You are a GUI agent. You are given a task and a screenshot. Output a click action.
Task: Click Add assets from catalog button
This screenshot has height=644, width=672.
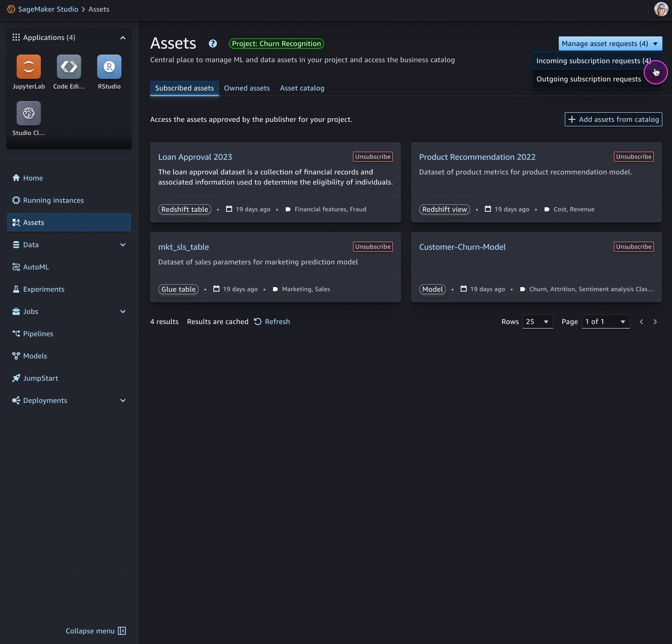pos(613,119)
